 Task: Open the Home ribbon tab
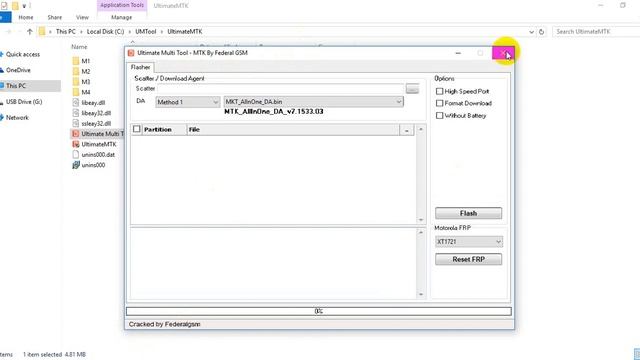click(26, 17)
